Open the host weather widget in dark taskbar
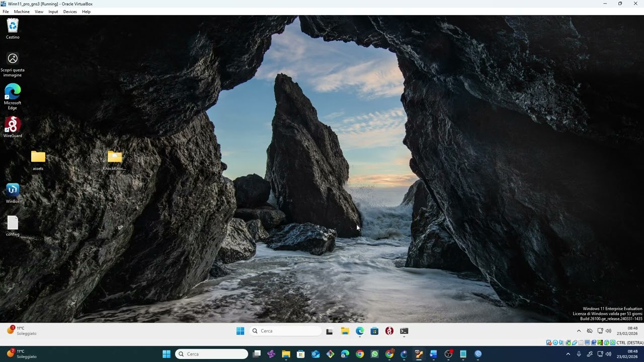 coord(22,353)
